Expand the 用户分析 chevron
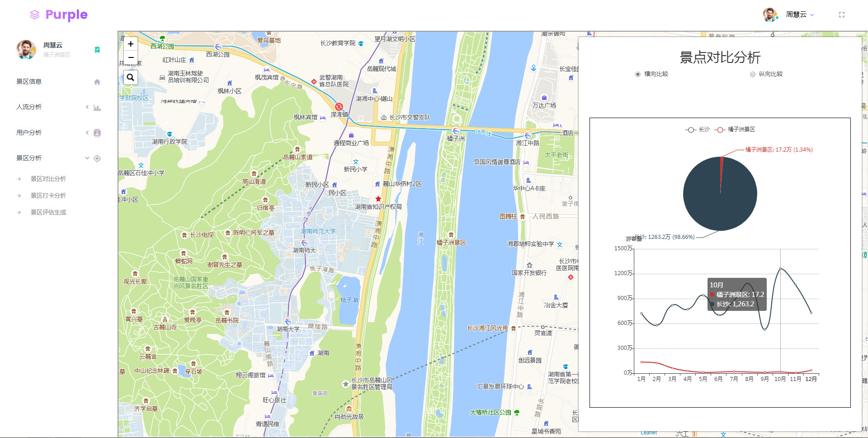Viewport: 868px width, 438px height. [87, 133]
